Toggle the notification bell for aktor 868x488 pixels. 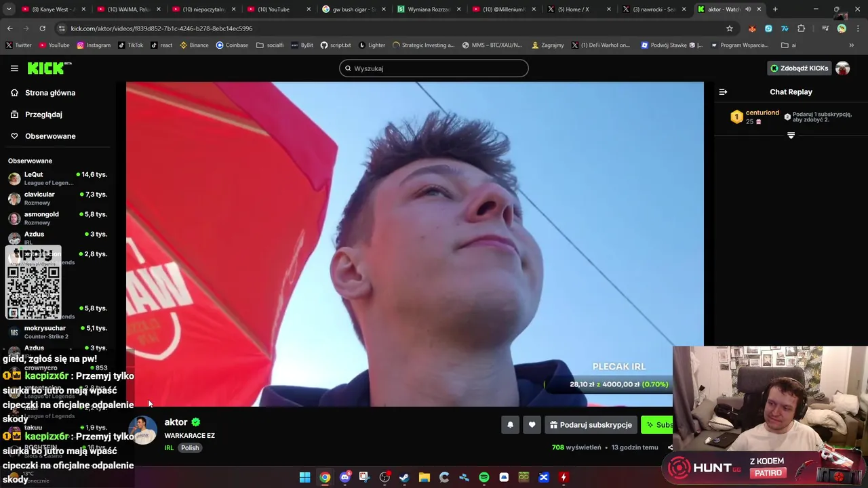pos(510,425)
